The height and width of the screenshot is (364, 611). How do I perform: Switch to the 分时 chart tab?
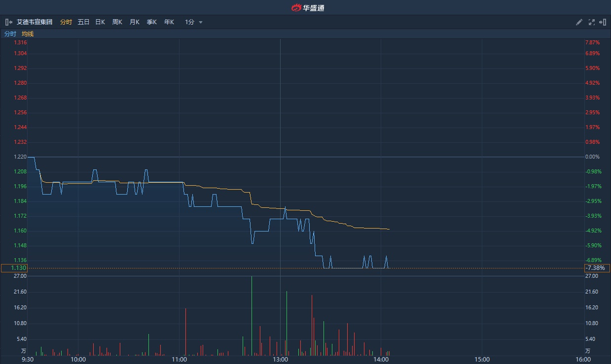pyautogui.click(x=66, y=22)
